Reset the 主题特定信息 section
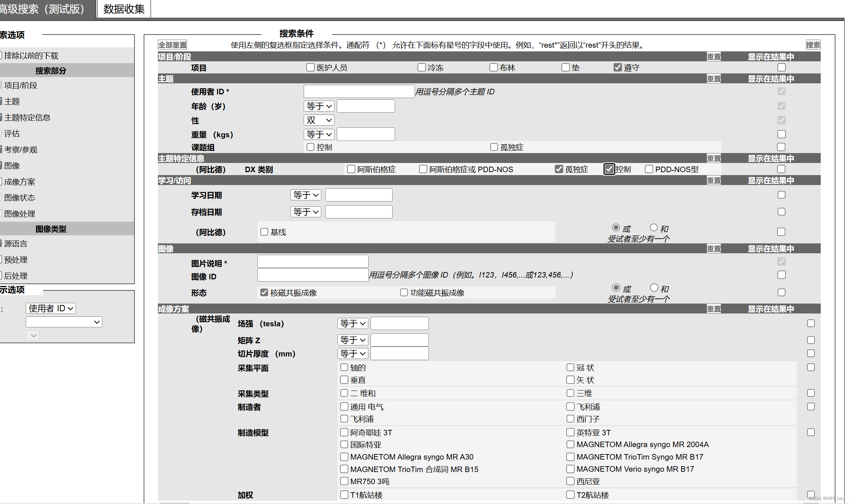849x504 pixels. coord(714,158)
